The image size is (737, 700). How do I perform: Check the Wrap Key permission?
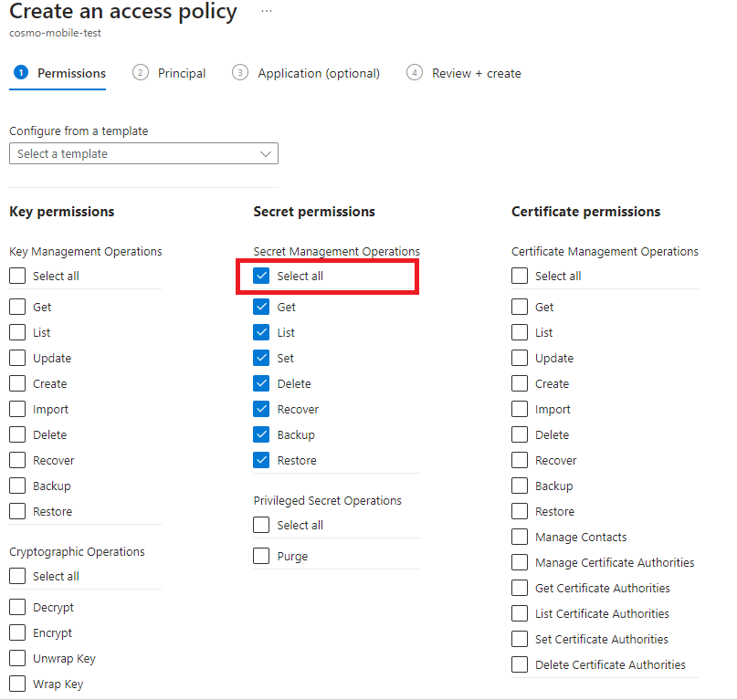[x=16, y=684]
